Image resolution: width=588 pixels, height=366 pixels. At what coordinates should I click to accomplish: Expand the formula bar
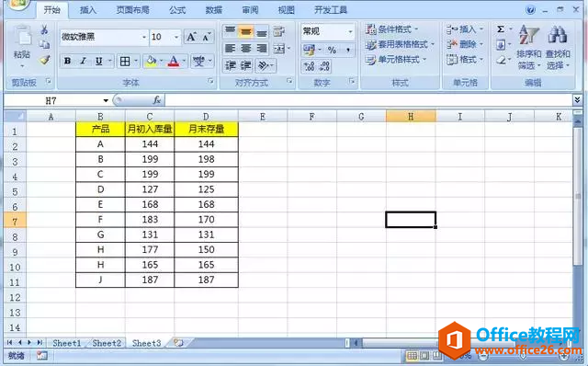[578, 100]
